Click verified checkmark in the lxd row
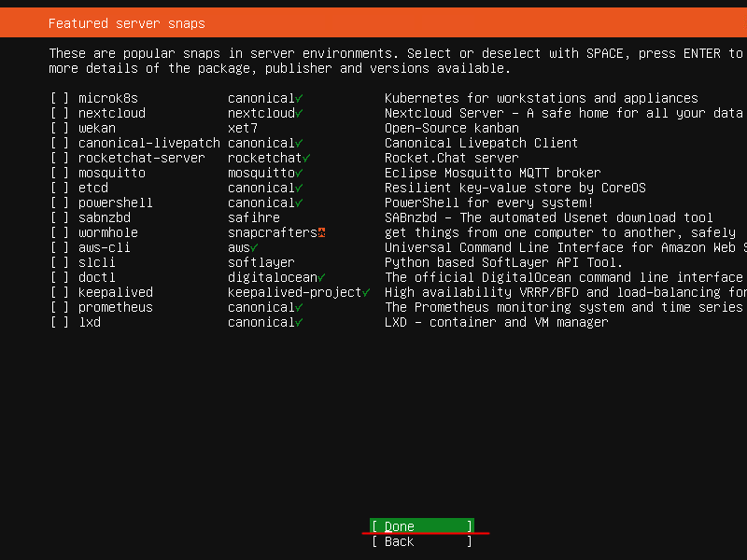The image size is (747, 560). 299,323
